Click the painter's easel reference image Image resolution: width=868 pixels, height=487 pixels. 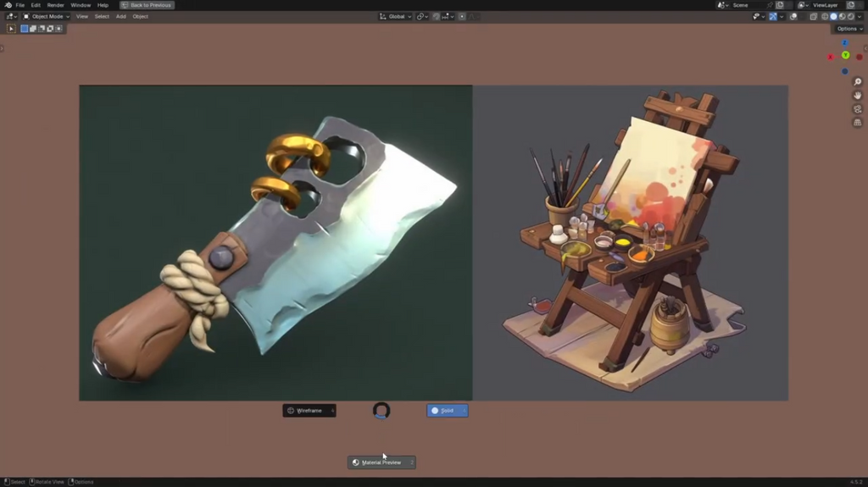631,243
